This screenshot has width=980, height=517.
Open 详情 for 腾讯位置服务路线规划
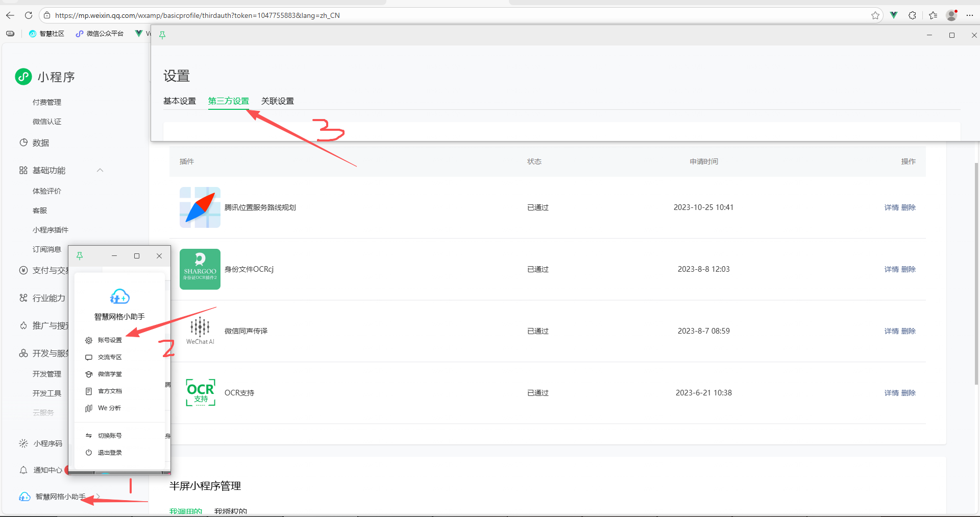point(891,207)
